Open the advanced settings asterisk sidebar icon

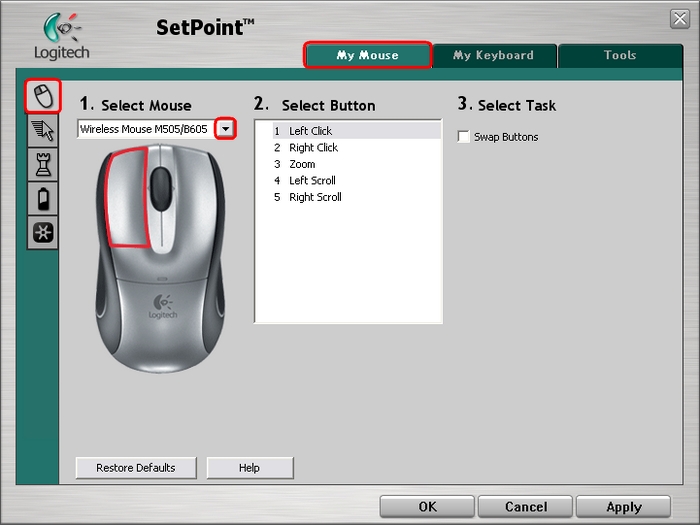(43, 233)
